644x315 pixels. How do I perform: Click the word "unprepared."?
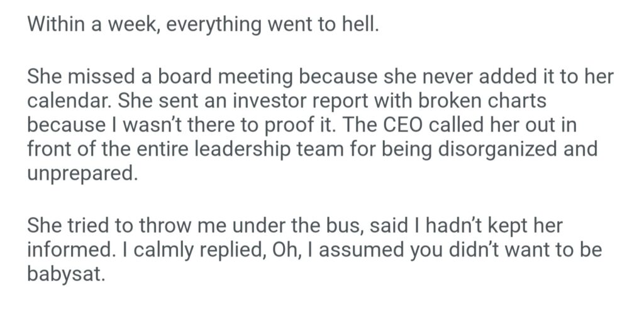82,172
